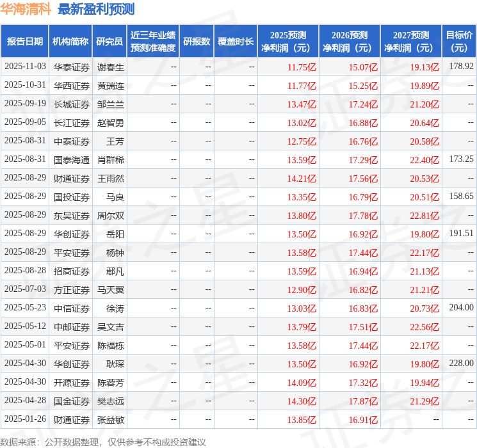This screenshot has width=477, height=448.
Task: Open the 国泰海通 institution entry
Action: point(71,159)
